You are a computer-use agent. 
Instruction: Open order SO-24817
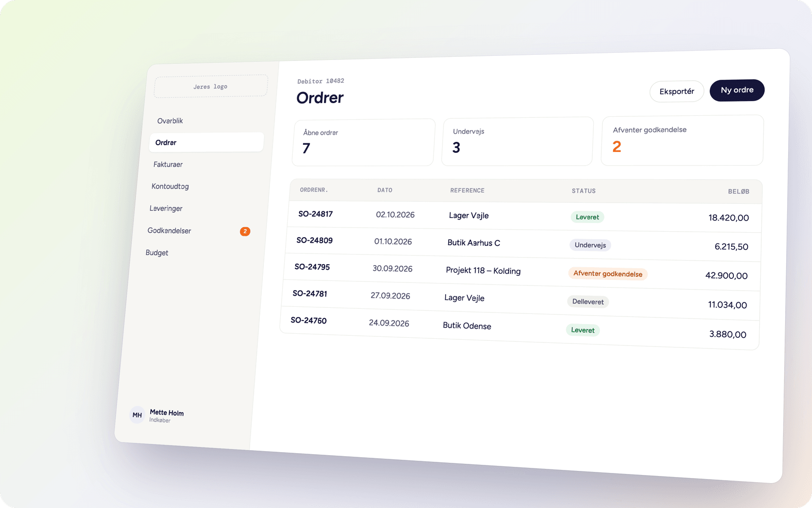click(x=316, y=214)
